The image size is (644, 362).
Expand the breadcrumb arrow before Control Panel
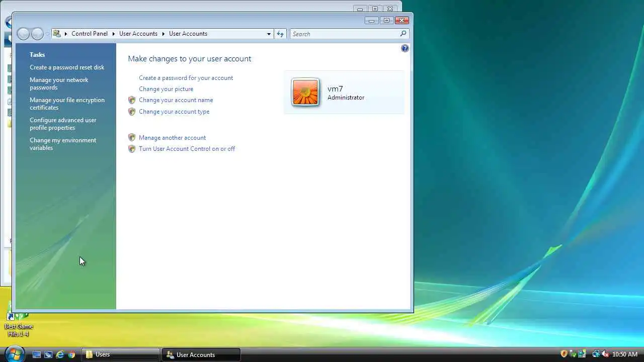coord(65,34)
